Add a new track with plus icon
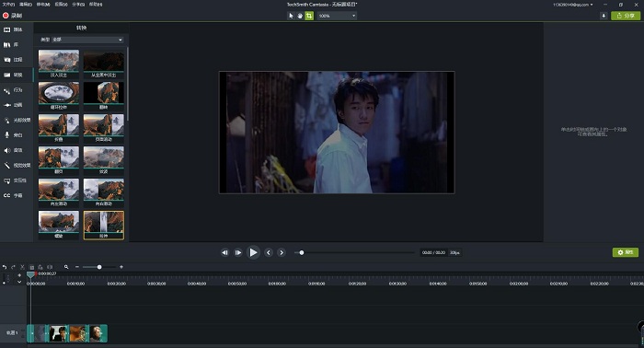This screenshot has height=348, width=644. tap(19, 275)
